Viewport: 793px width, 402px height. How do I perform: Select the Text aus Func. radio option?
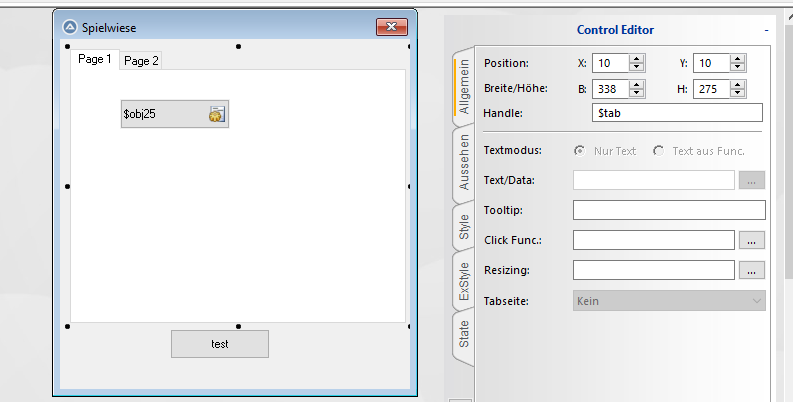pyautogui.click(x=658, y=151)
